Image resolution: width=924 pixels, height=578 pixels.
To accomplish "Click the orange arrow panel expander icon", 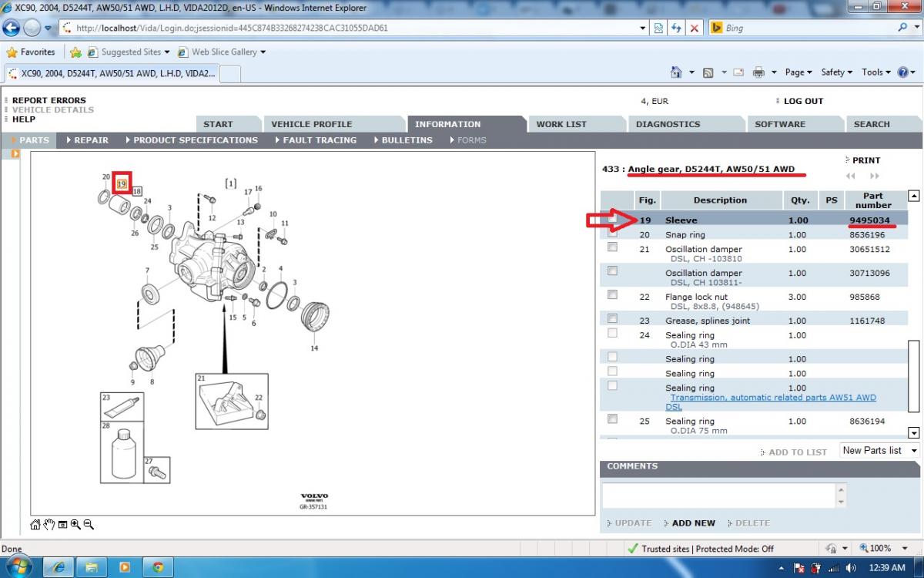I will click(x=15, y=154).
